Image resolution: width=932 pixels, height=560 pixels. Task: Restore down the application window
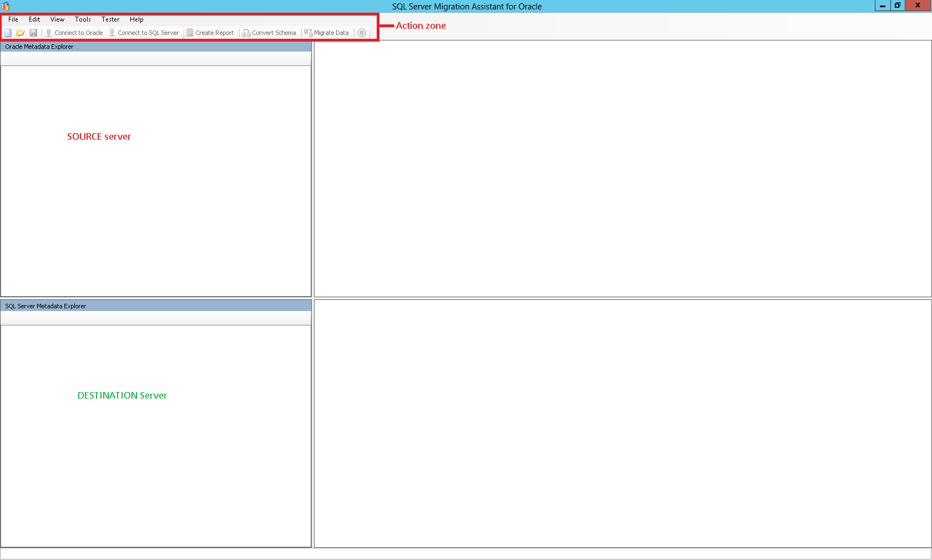[898, 6]
